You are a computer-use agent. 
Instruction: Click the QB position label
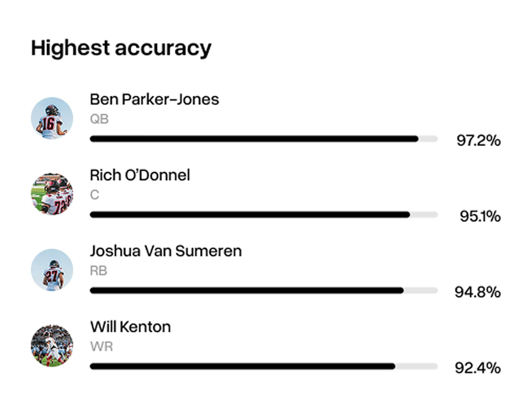coord(99,119)
